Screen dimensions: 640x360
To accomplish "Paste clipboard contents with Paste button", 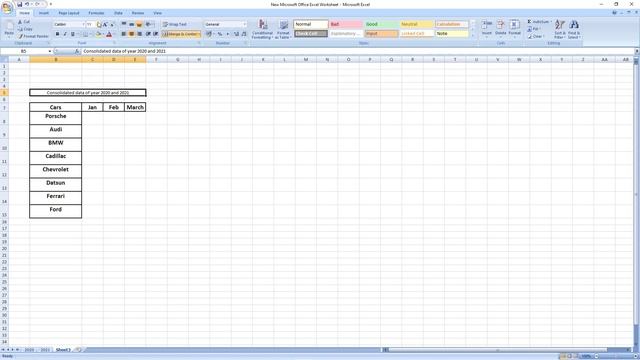I will 9,29.
